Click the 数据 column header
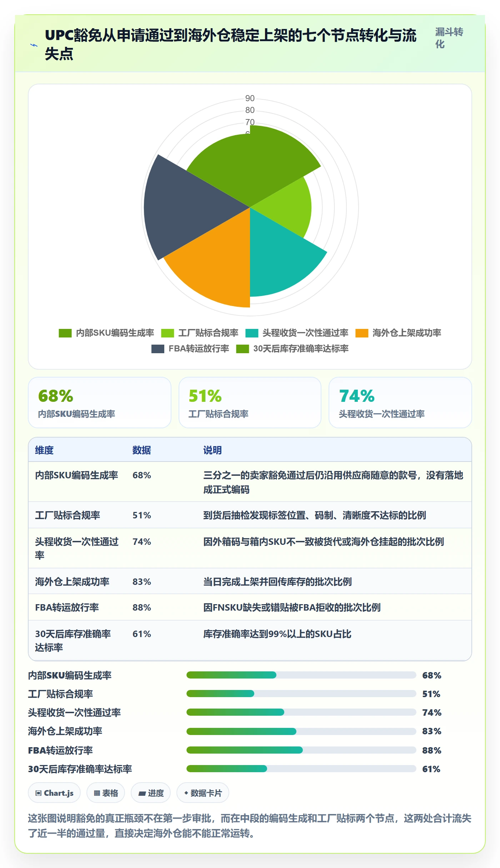 tap(142, 450)
